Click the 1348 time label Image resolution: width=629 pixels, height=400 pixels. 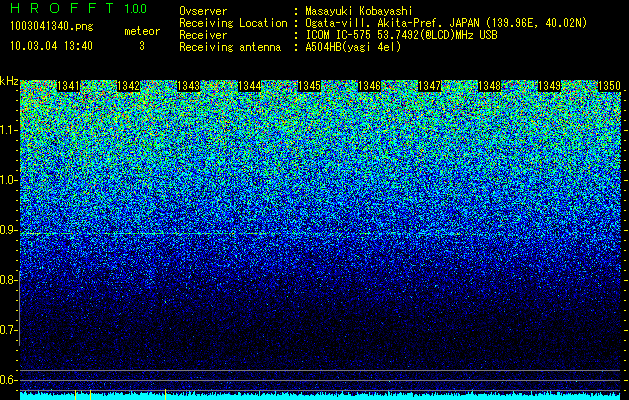point(490,86)
